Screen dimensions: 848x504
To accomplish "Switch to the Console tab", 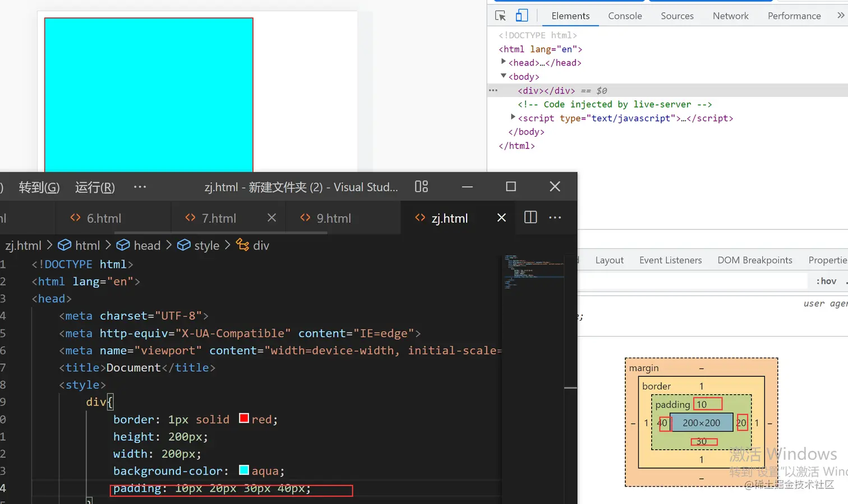I will [625, 16].
